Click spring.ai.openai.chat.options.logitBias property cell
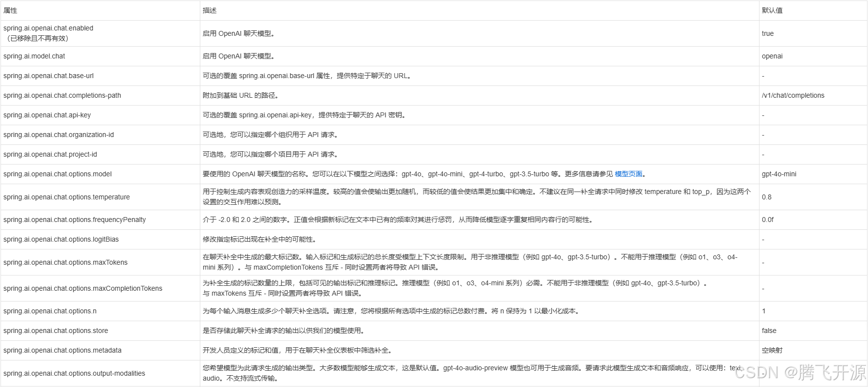 (100, 239)
